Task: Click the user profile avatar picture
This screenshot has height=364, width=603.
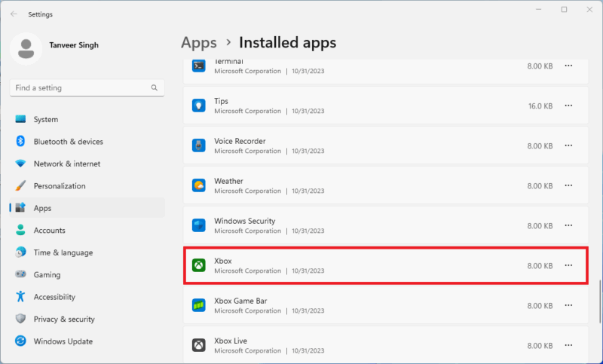Action: [x=26, y=49]
